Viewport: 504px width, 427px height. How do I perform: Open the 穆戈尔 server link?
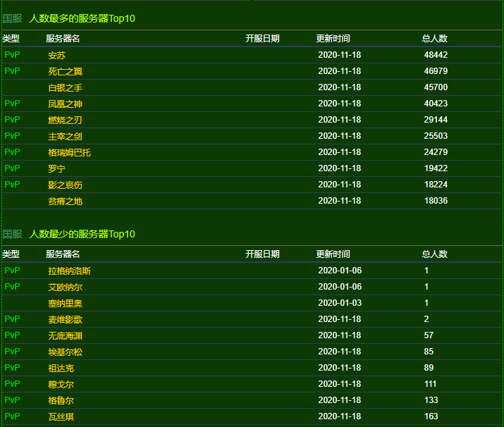pos(61,384)
